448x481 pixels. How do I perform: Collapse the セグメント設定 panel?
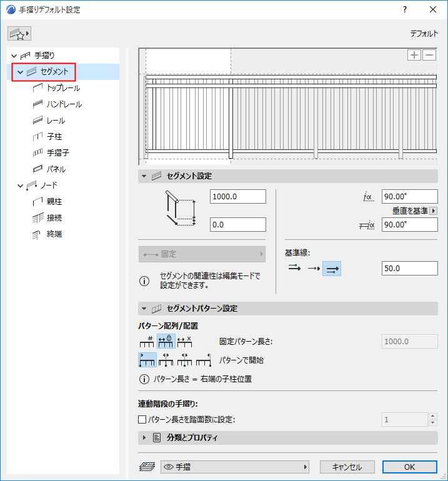(x=144, y=176)
